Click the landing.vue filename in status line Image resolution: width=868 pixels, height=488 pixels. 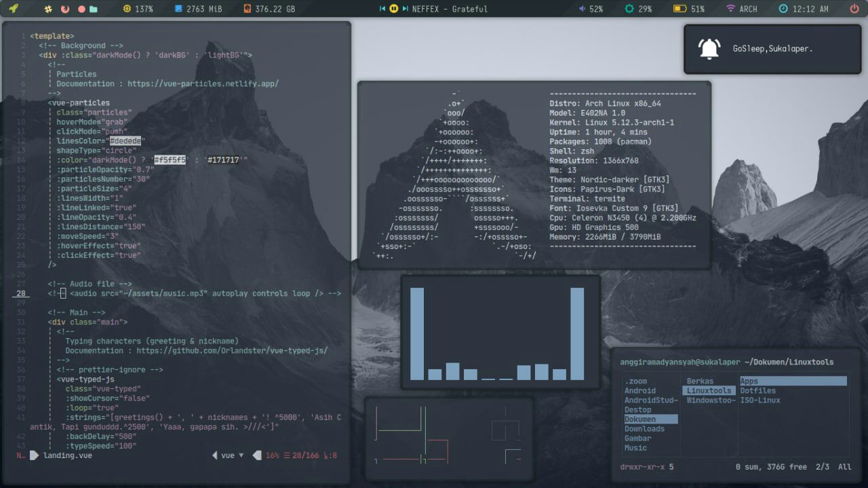coord(68,455)
